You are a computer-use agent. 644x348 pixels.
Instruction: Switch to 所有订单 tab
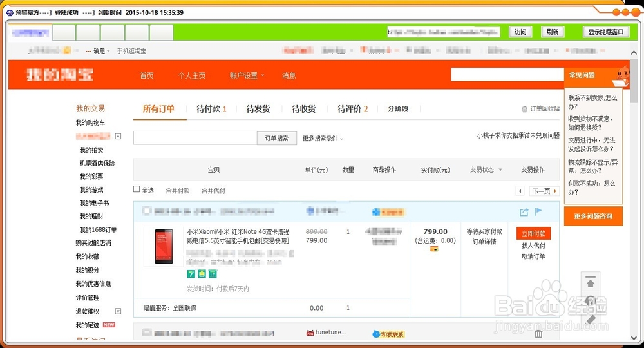coord(158,109)
